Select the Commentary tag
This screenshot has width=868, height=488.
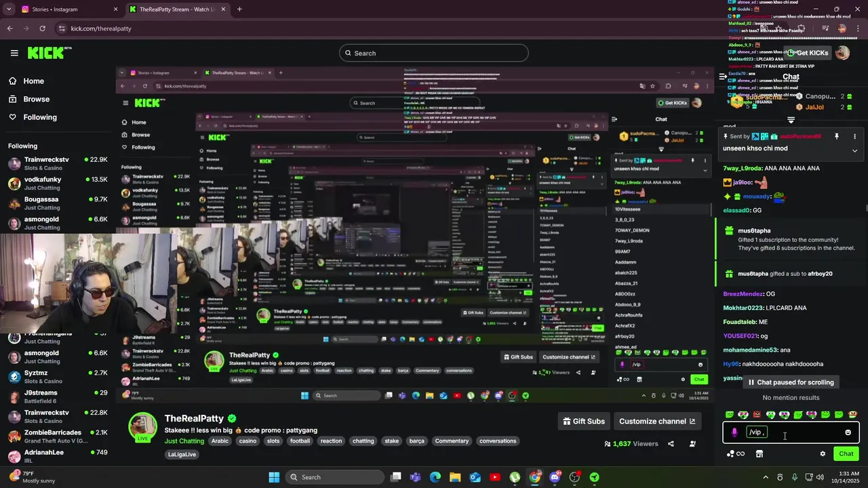452,441
